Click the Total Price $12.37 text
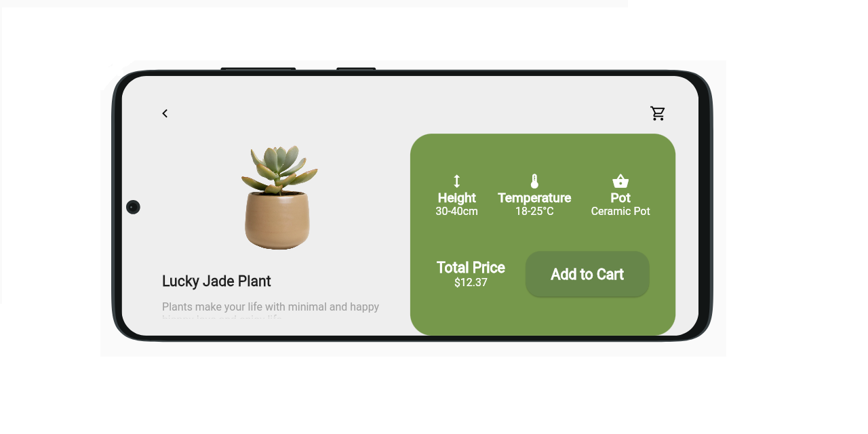Viewport: 868px width, 434px height. (471, 274)
